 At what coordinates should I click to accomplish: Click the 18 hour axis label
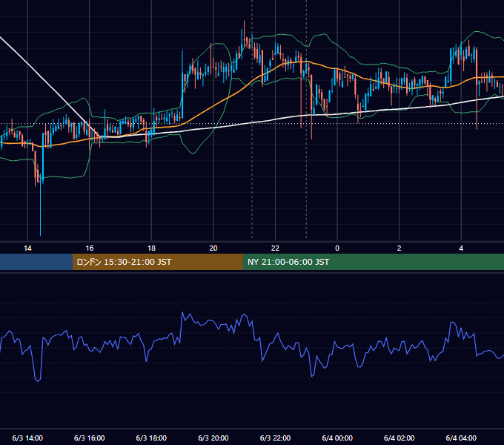click(x=151, y=248)
